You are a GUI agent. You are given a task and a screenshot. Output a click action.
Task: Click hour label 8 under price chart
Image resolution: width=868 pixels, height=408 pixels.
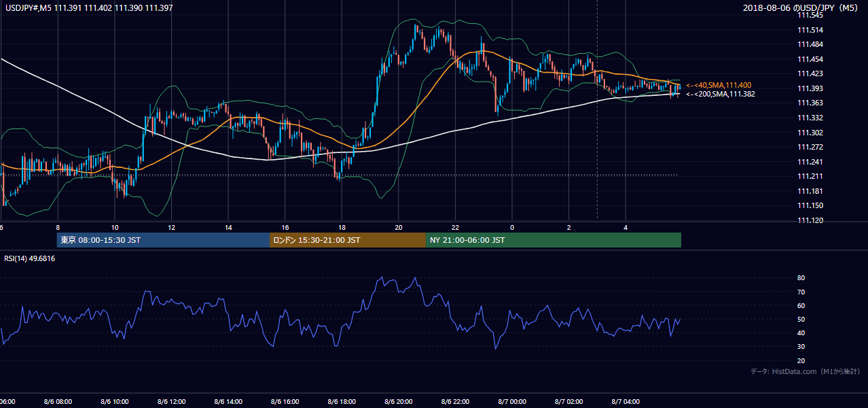point(58,227)
